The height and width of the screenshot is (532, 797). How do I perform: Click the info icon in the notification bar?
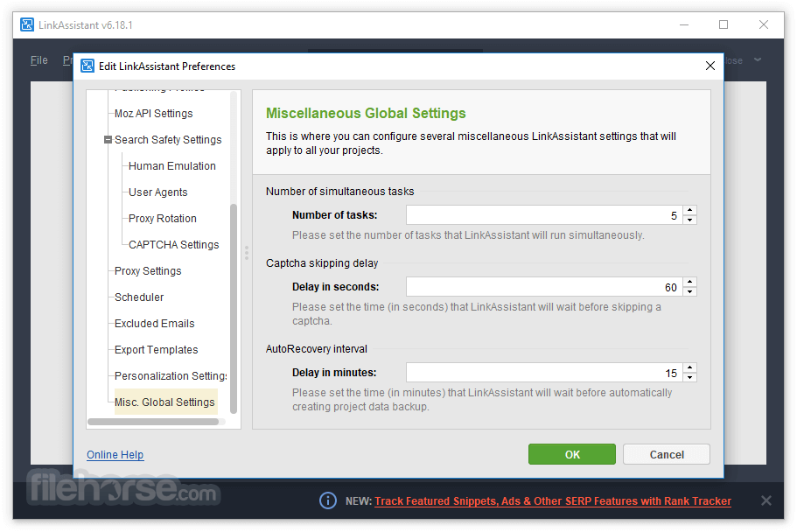(328, 500)
